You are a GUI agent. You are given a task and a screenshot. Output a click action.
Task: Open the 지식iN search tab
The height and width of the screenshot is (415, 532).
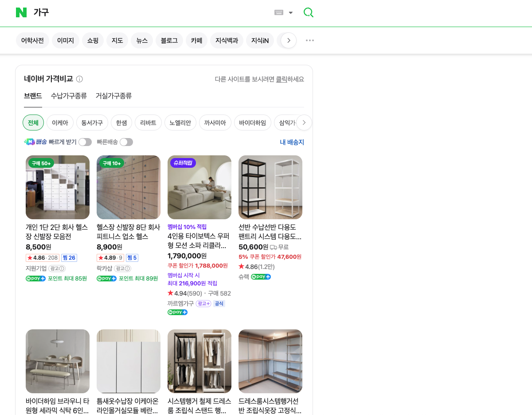[x=260, y=40]
